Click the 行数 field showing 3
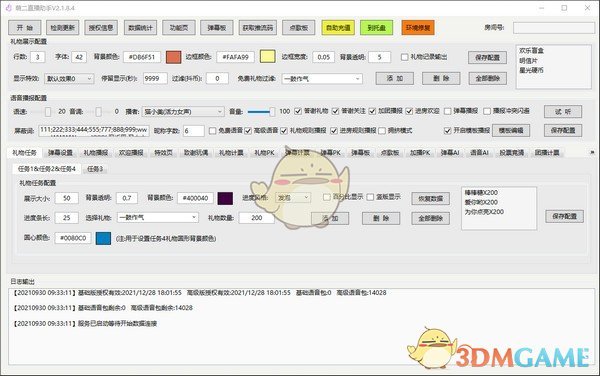Viewport: 600px width, 376px height. (38, 57)
